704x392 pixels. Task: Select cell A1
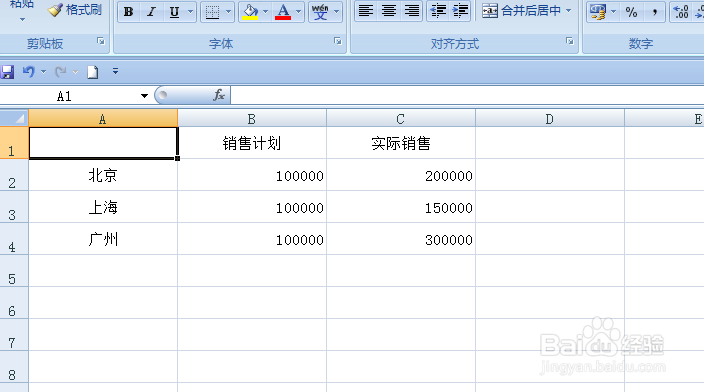click(x=103, y=143)
